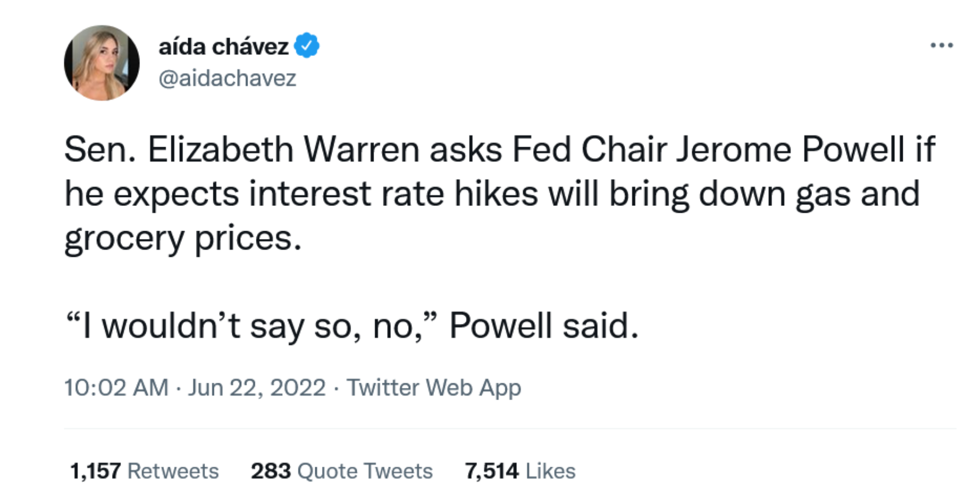Screen dimensions: 980x502
Task: Visit the @aidachavez handle link
Action: [x=227, y=78]
